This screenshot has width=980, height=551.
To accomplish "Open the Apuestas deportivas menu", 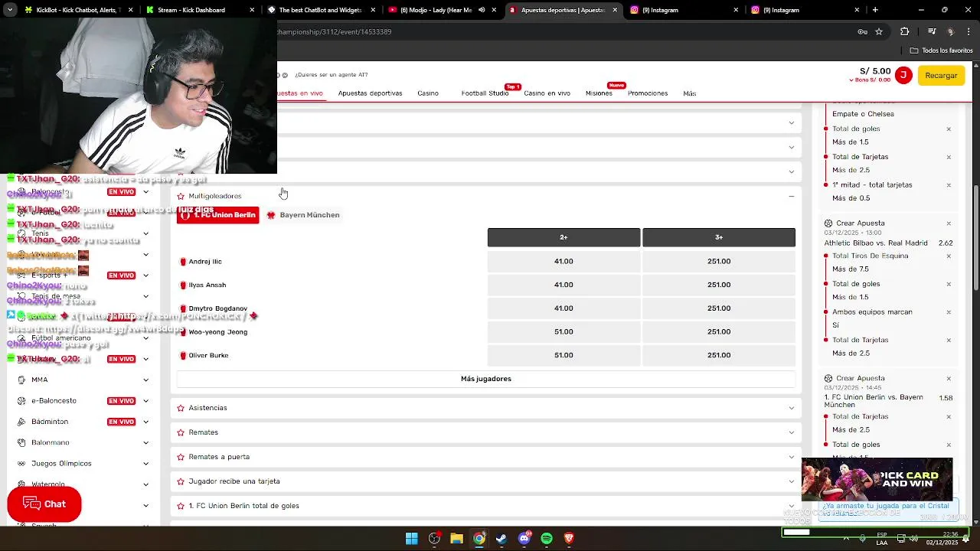I will click(370, 93).
